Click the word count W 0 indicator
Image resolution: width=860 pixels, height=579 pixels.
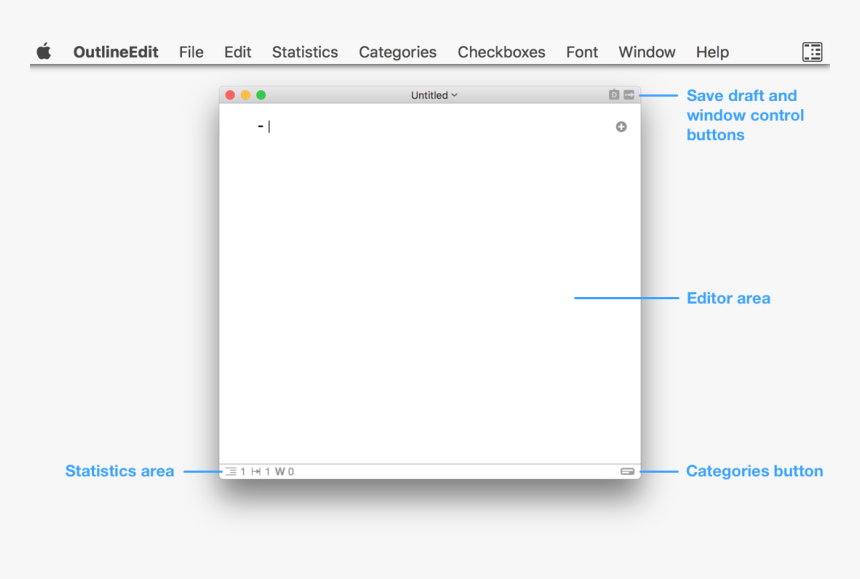[x=287, y=470]
